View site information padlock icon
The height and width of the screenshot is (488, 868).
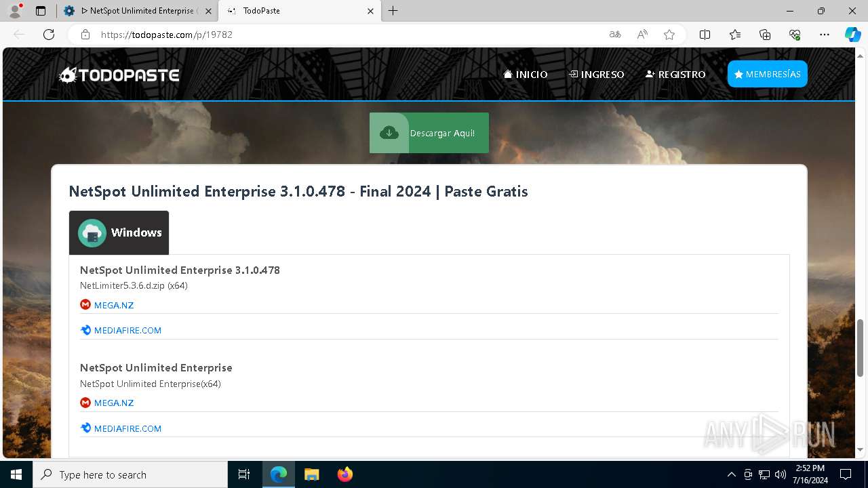pyautogui.click(x=85, y=35)
